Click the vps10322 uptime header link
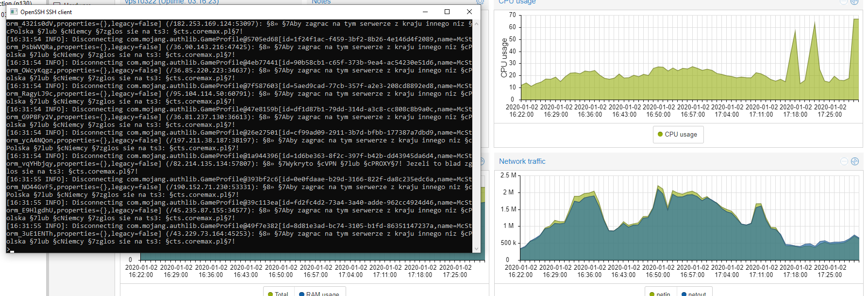The image size is (868, 296). coord(171,2)
